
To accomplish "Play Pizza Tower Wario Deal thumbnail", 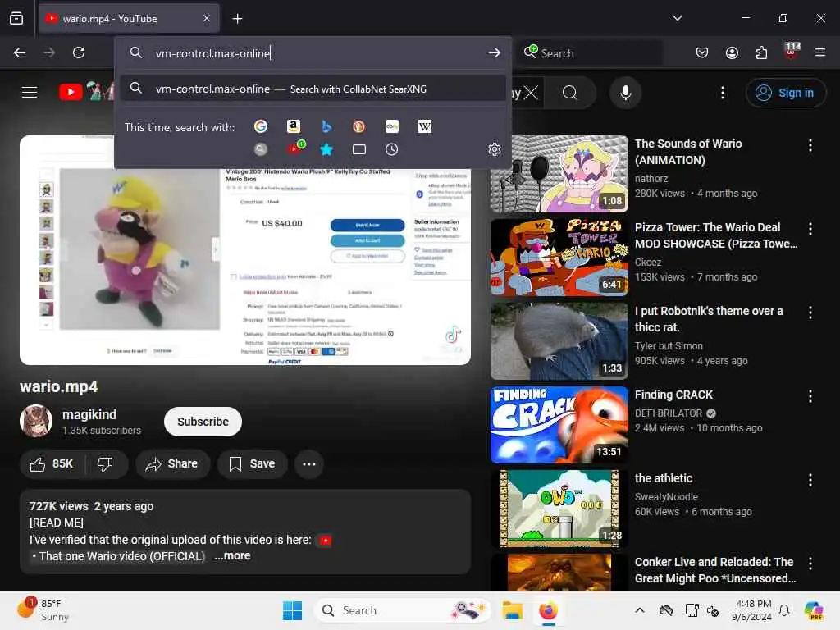I will click(x=559, y=258).
